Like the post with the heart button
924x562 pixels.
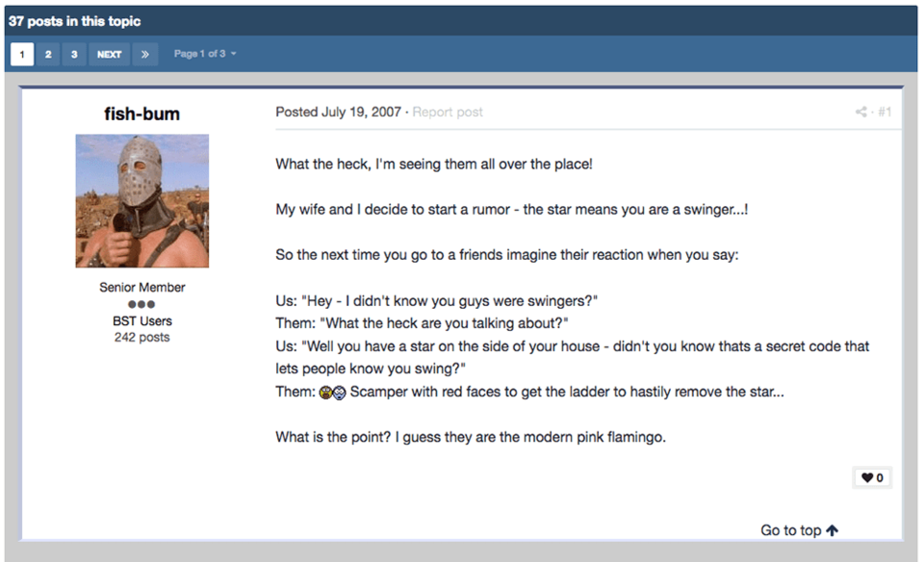[872, 477]
